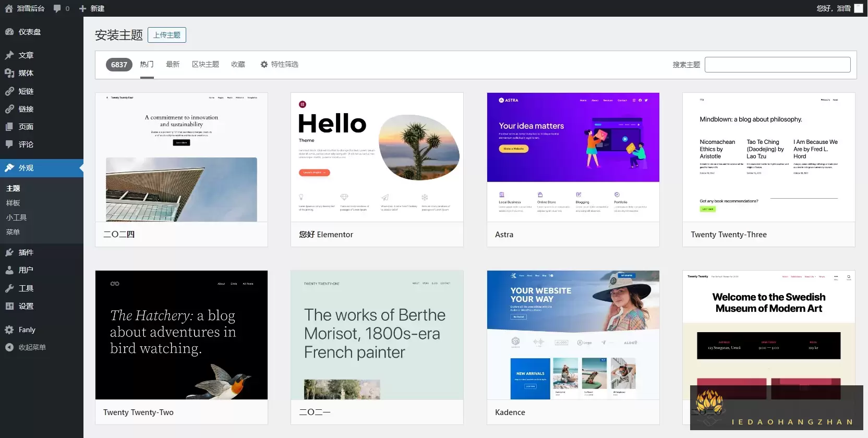Open 页面 menu item
The height and width of the screenshot is (438, 868).
click(42, 127)
